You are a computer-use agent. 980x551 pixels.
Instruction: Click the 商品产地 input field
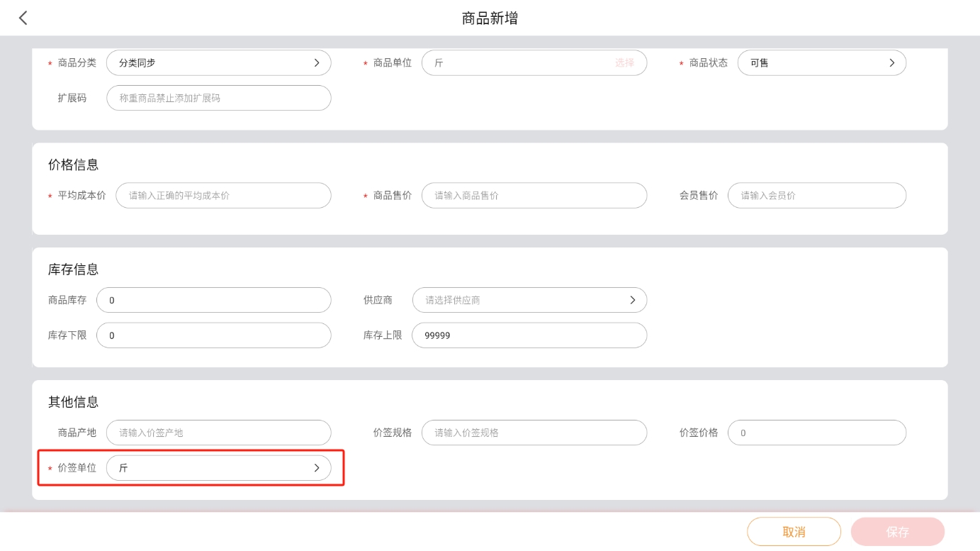point(218,433)
